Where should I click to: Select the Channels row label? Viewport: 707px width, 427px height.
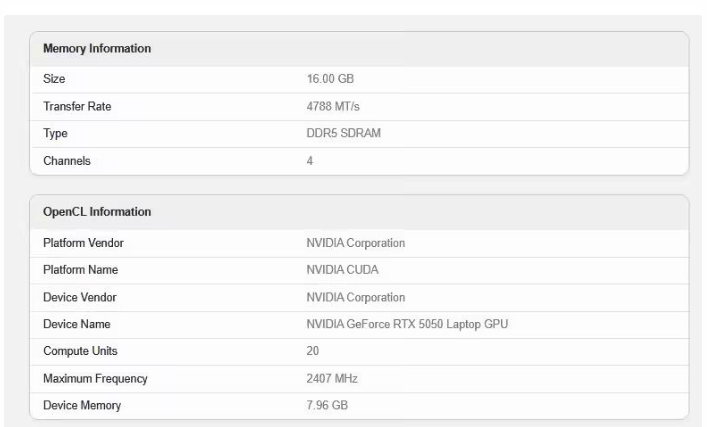(66, 161)
